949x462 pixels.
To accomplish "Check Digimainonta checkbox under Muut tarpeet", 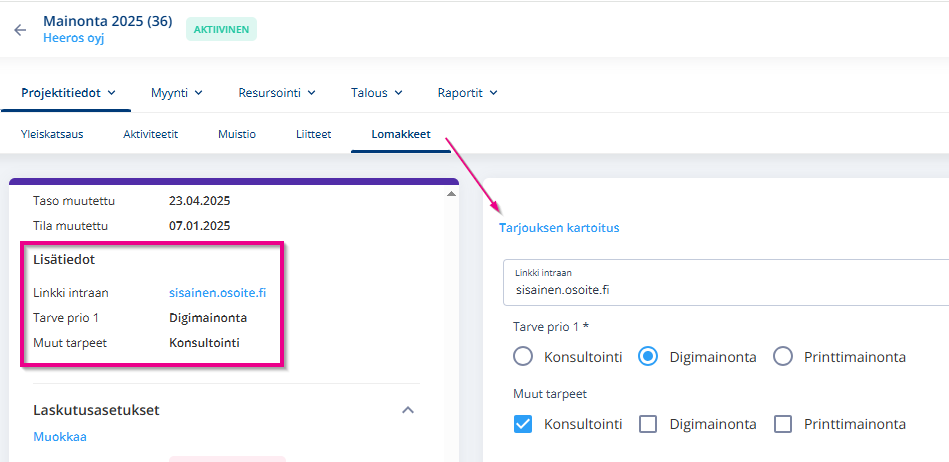I will [648, 424].
